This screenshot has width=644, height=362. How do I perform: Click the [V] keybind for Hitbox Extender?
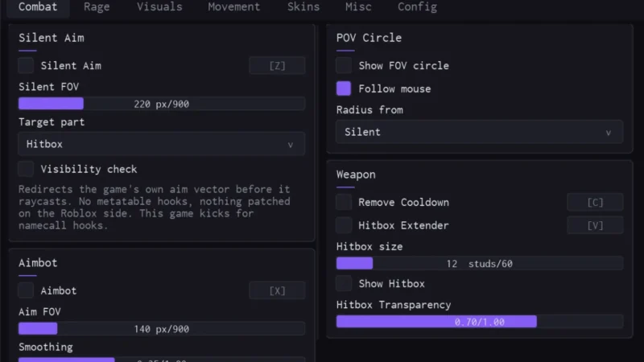coord(595,225)
